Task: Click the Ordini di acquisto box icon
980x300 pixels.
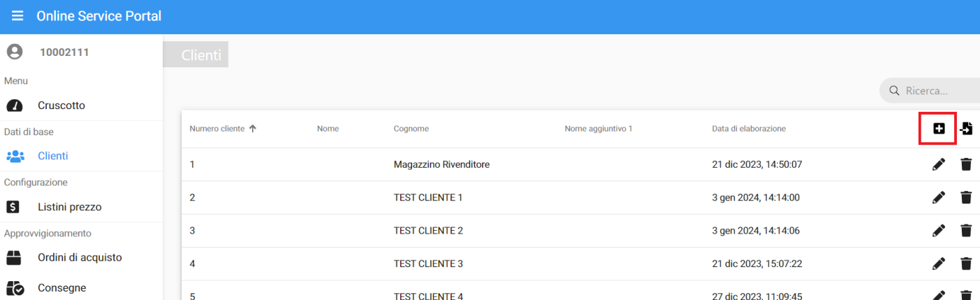Action: tap(14, 257)
